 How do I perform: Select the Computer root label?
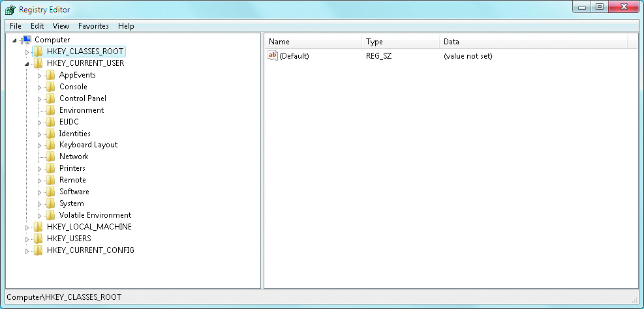[52, 40]
